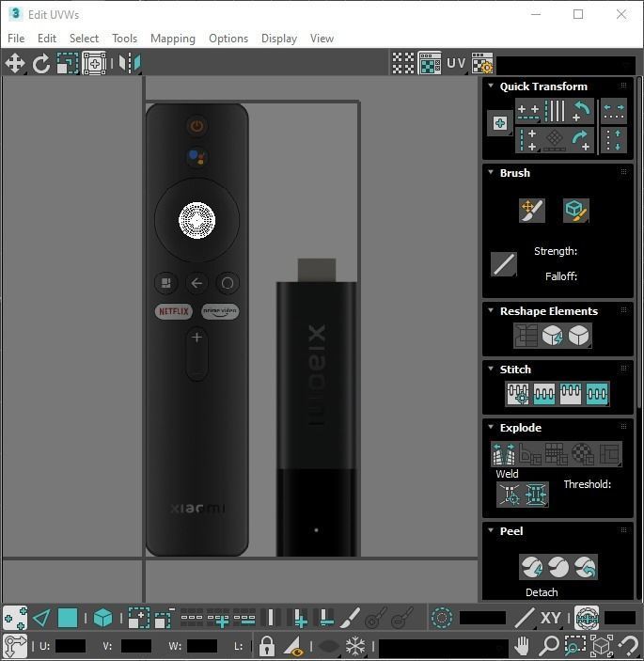The height and width of the screenshot is (661, 644).
Task: Toggle Lock Selected Subobjects padlock
Action: click(267, 646)
